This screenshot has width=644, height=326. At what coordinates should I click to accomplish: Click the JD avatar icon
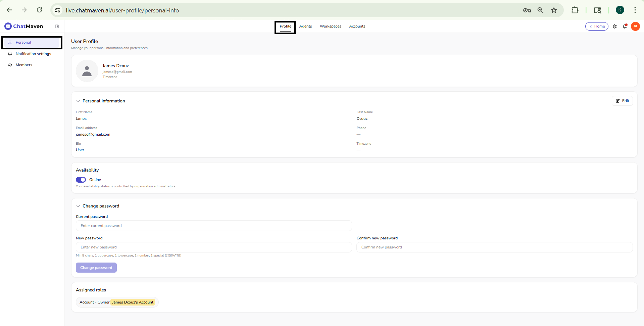pyautogui.click(x=635, y=26)
